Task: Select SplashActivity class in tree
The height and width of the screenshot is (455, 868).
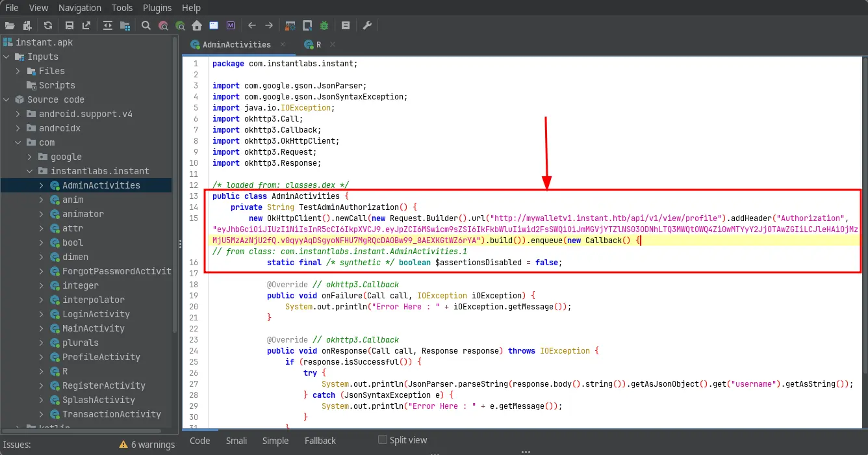Action: 99,400
